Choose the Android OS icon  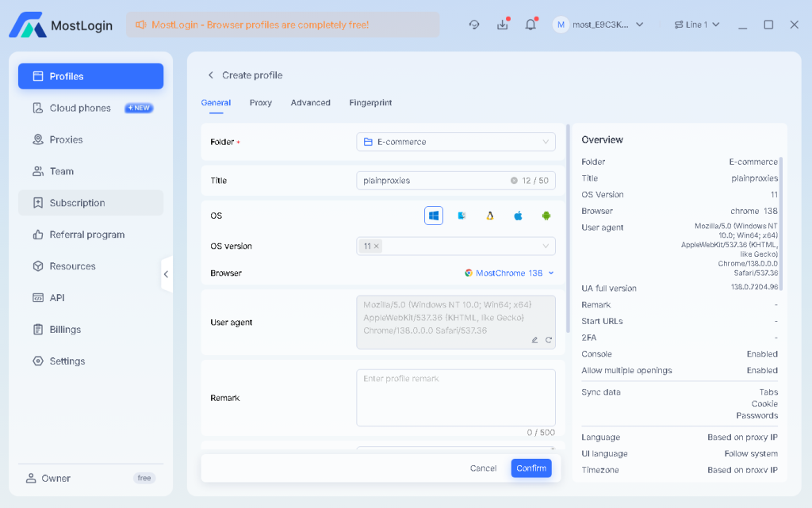pyautogui.click(x=546, y=216)
